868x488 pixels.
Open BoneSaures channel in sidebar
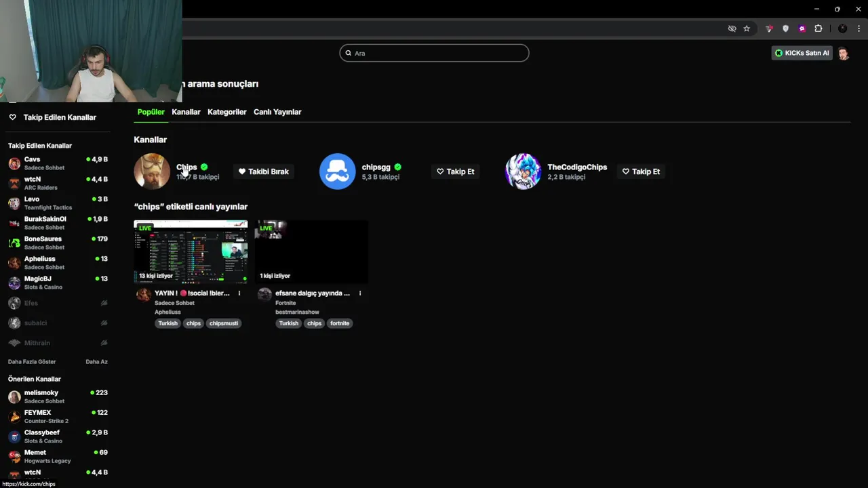pos(58,243)
